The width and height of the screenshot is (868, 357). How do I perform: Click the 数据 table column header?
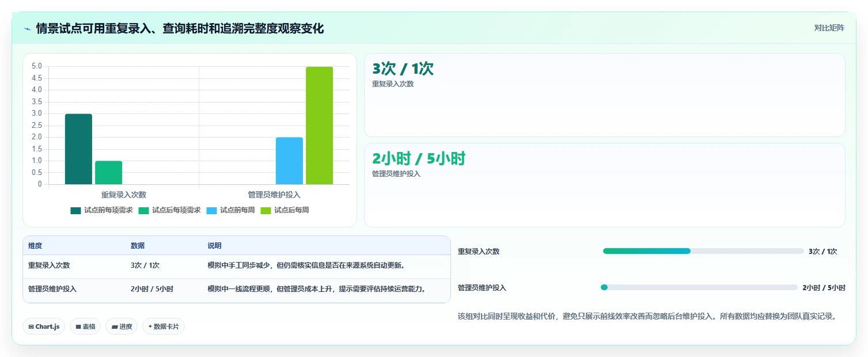coord(138,246)
